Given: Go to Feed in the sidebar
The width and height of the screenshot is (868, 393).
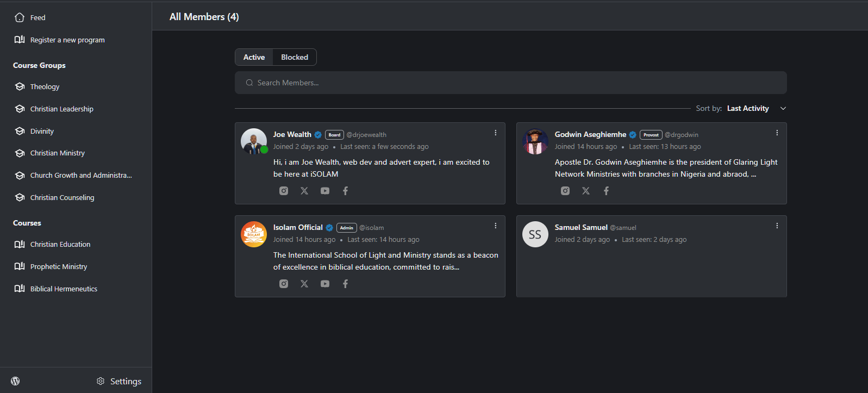Looking at the screenshot, I should point(38,17).
